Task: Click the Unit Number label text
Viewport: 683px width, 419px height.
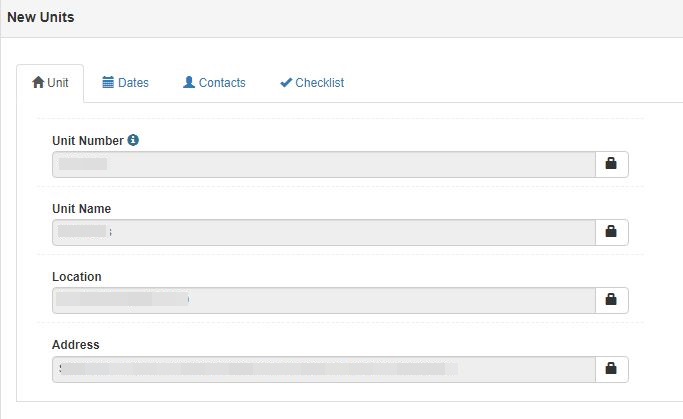Action: click(88, 141)
